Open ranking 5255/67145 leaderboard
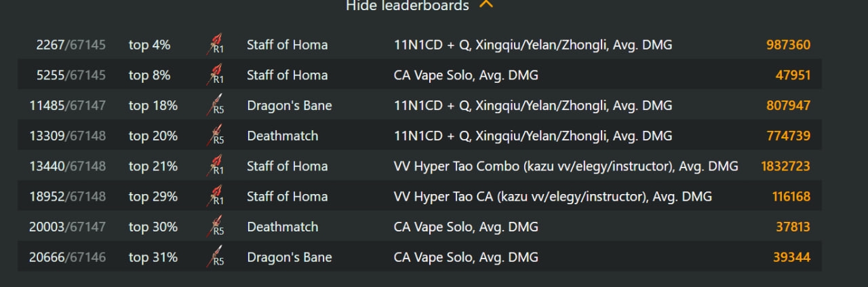Screen dimensions: 868x287 pyautogui.click(x=71, y=75)
